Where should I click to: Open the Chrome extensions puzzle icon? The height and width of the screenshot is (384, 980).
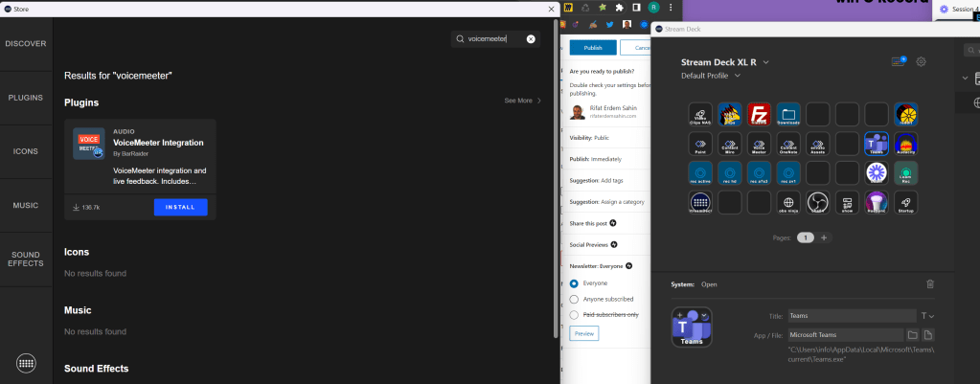(620, 8)
